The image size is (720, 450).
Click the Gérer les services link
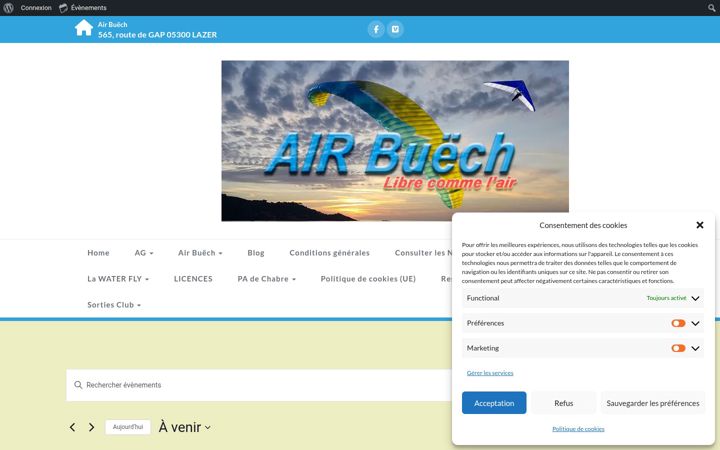pyautogui.click(x=490, y=373)
